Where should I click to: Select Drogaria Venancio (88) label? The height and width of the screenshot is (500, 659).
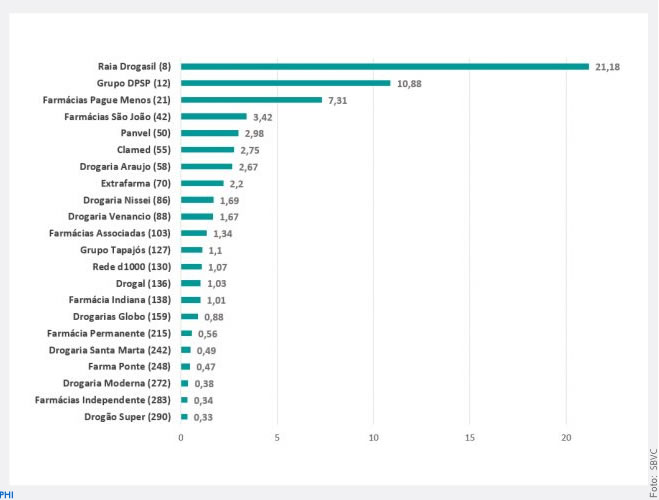tap(119, 216)
